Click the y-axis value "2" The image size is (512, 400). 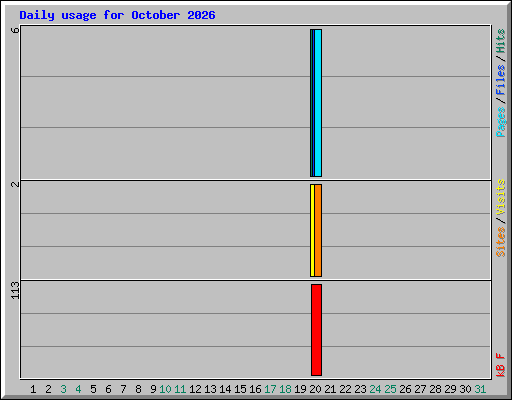coord(15,184)
